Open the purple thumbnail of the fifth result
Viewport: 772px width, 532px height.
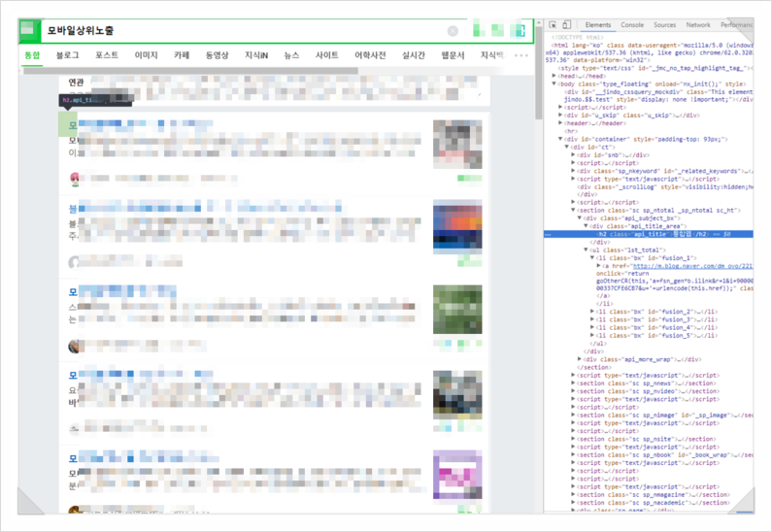pyautogui.click(x=457, y=475)
